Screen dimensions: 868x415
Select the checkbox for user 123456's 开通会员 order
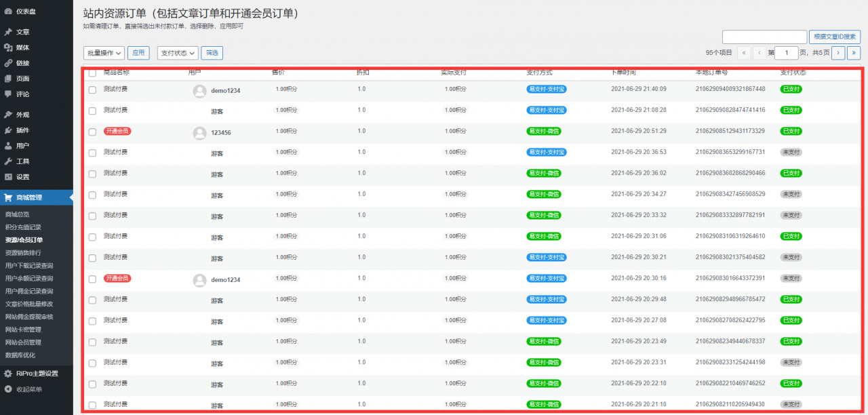point(92,132)
